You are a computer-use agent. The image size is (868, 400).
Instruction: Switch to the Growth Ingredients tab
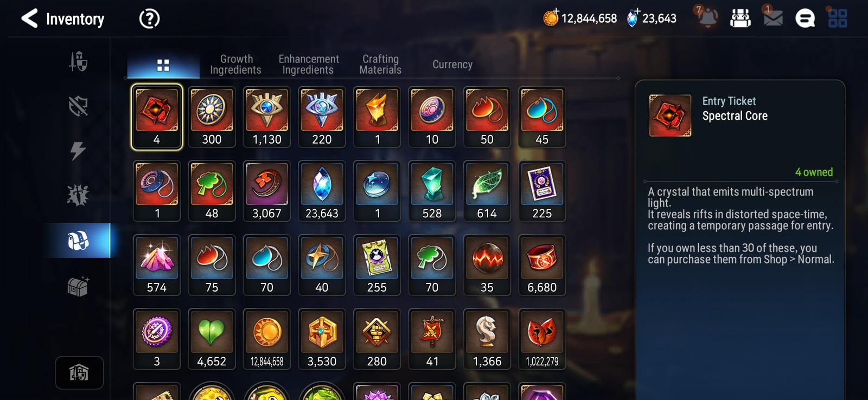(x=236, y=64)
